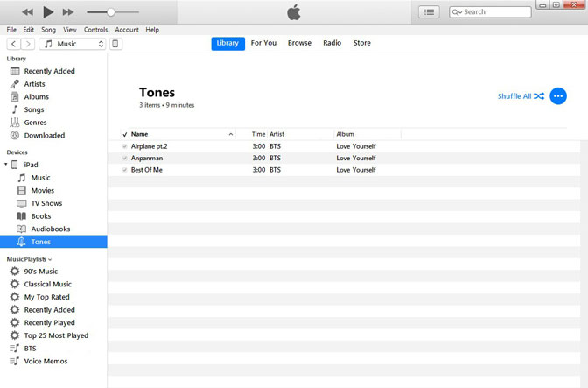Select Tones under iPad
Viewport: 588px width, 388px height.
[x=53, y=242]
